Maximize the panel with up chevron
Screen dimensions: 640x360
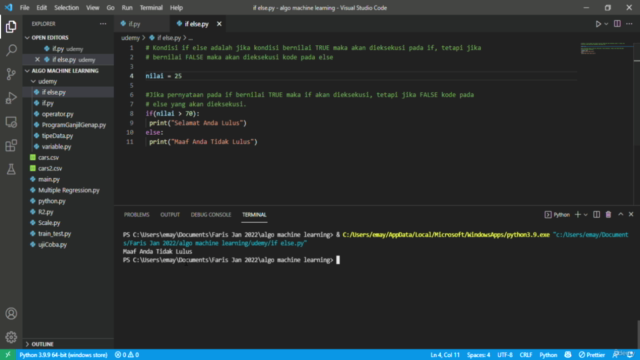(x=620, y=215)
